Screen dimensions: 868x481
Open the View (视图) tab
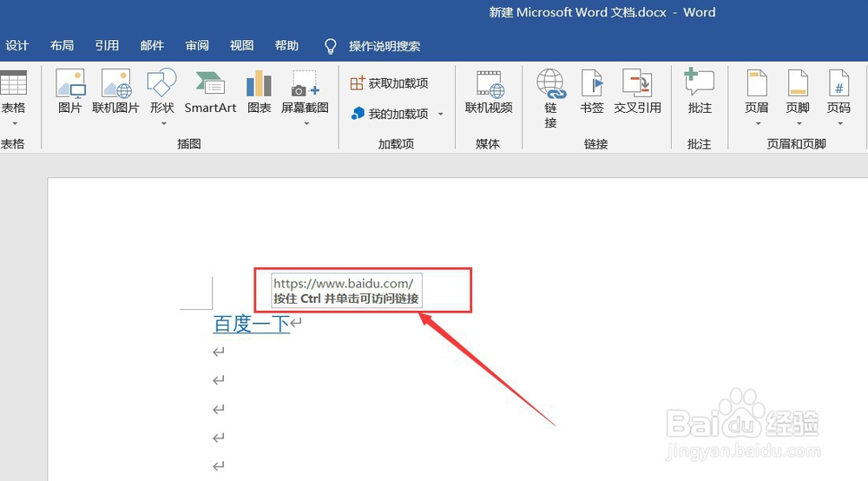point(242,45)
